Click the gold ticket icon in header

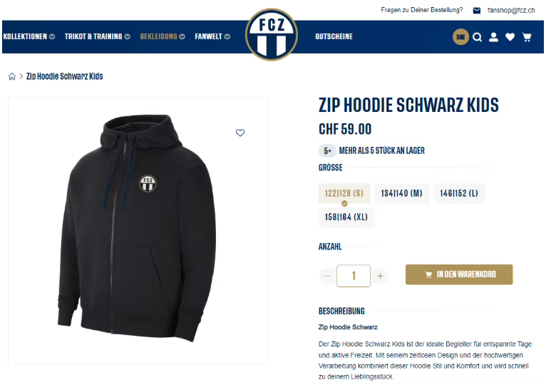pos(460,37)
